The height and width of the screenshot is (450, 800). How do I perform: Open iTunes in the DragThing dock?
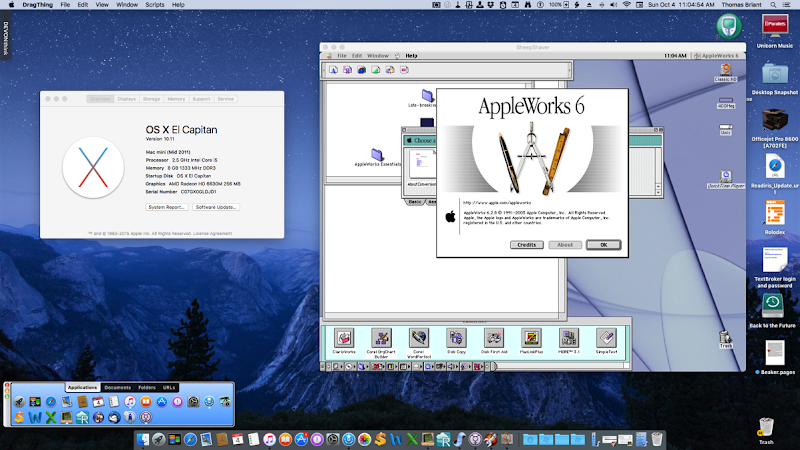130,402
